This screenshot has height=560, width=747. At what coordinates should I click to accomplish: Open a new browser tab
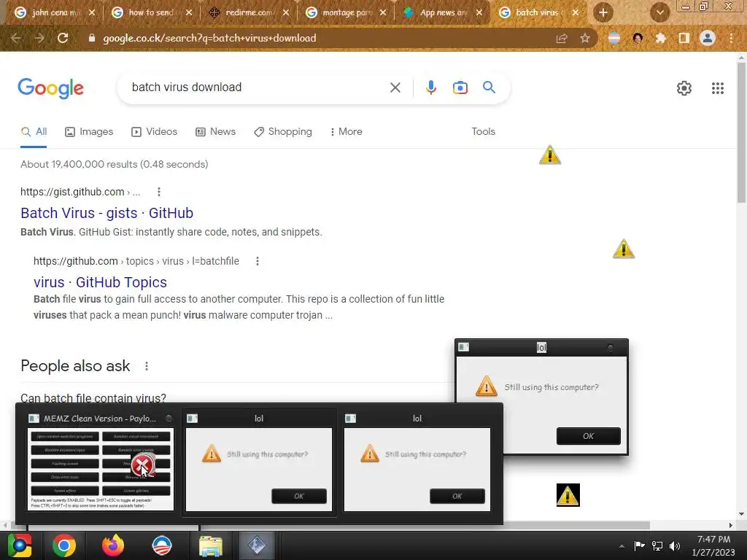(x=603, y=12)
